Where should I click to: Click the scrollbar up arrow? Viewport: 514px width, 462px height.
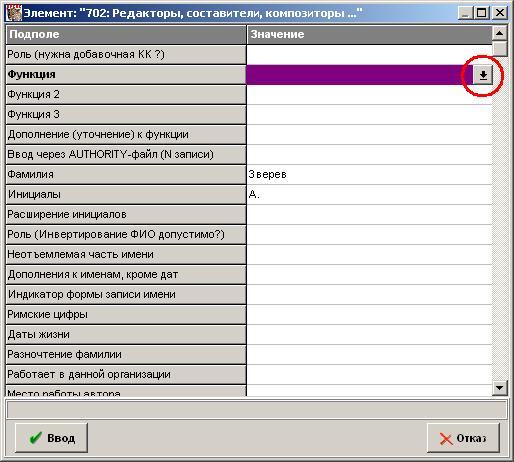click(499, 33)
